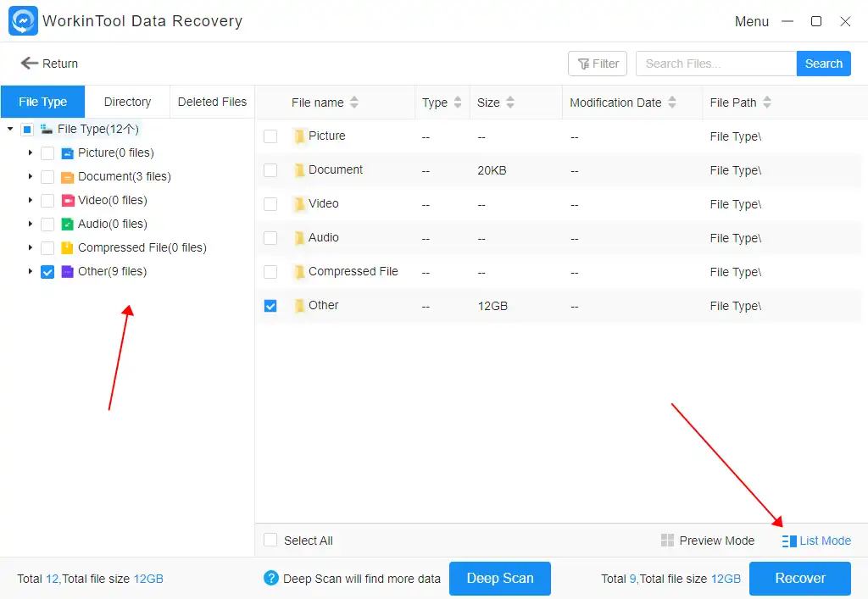Check the Select All checkbox
This screenshot has width=868, height=599.
pos(270,540)
